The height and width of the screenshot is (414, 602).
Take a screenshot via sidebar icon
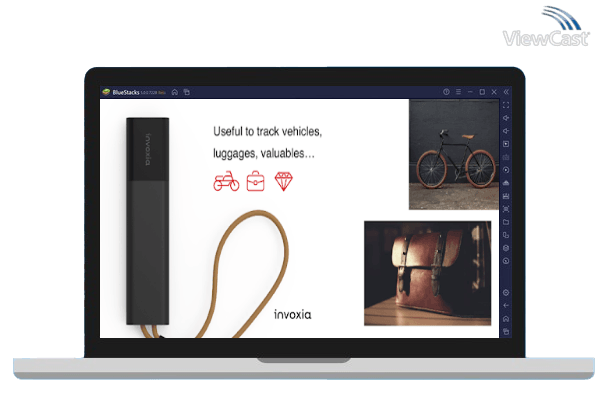[506, 209]
